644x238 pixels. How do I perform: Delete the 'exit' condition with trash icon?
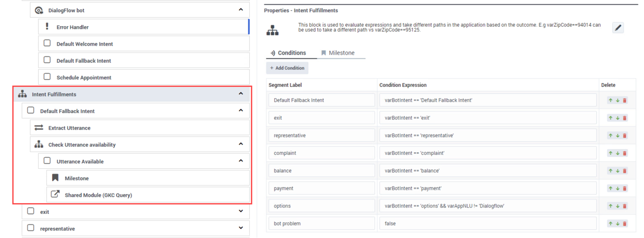(625, 118)
